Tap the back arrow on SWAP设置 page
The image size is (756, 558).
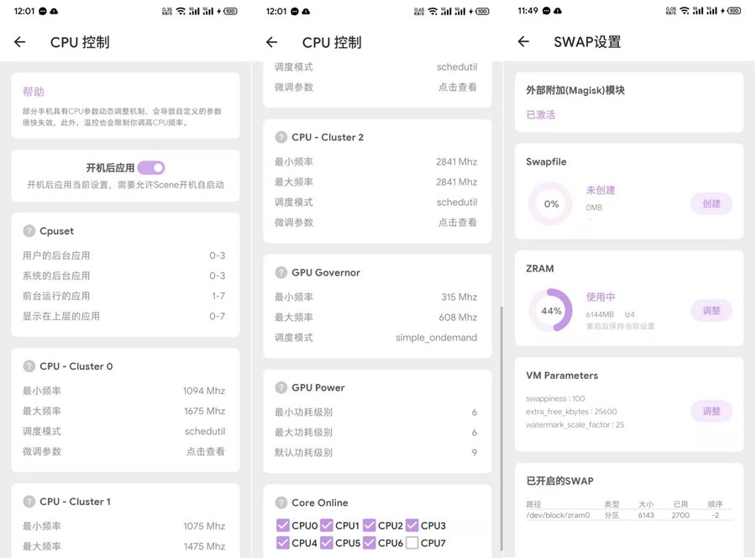(523, 41)
